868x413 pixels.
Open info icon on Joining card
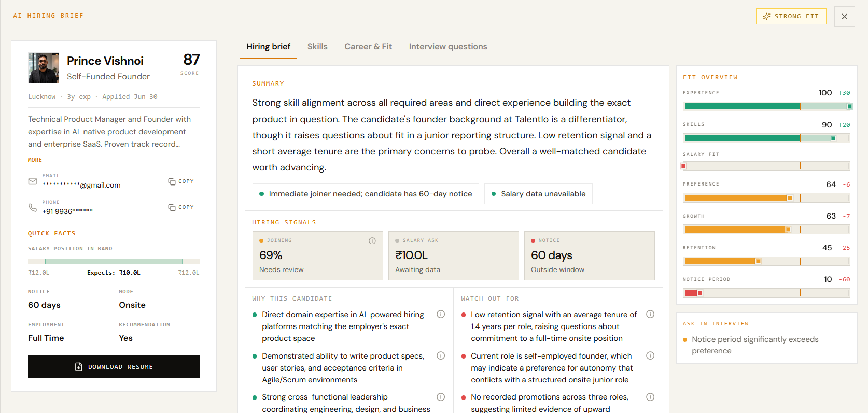click(372, 241)
